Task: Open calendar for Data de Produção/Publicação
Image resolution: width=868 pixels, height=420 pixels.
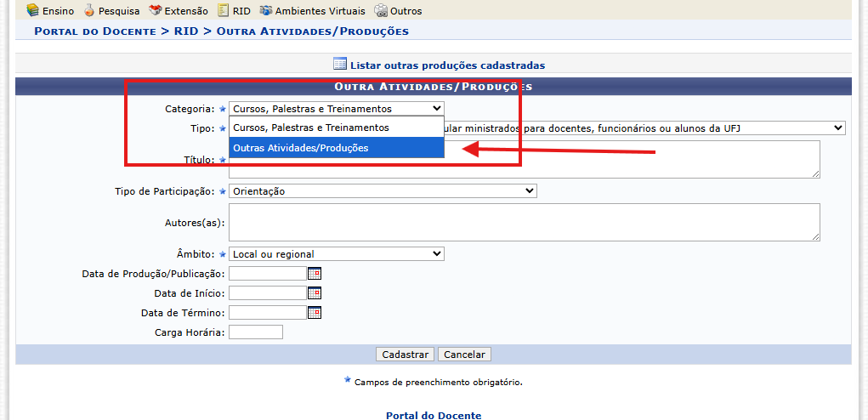Action: tap(315, 274)
